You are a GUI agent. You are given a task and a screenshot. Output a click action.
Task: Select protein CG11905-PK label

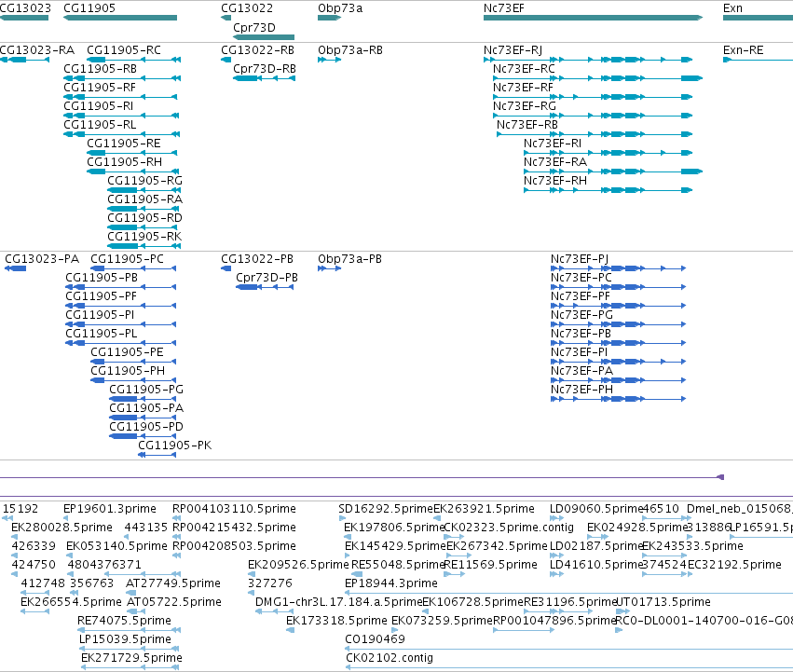click(174, 446)
